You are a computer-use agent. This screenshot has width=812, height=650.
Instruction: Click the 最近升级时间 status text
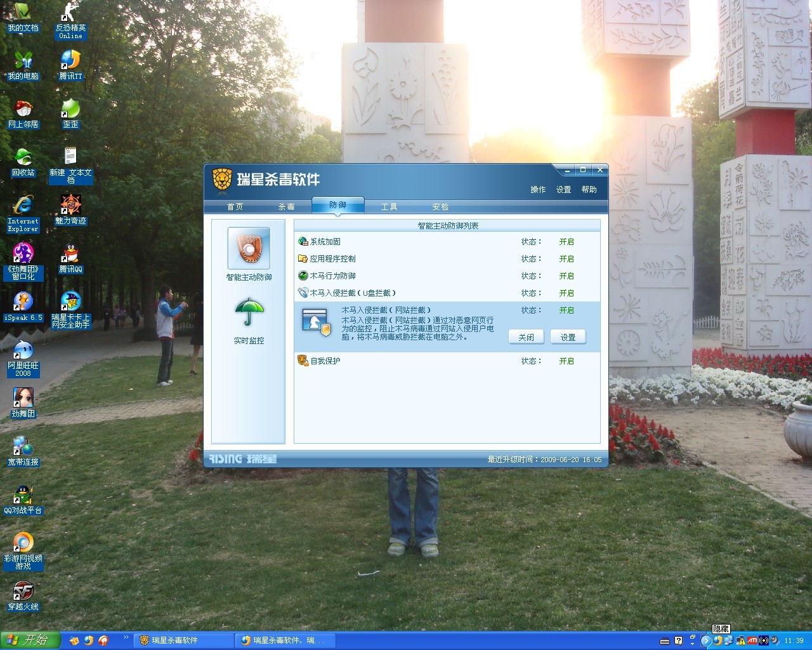544,460
